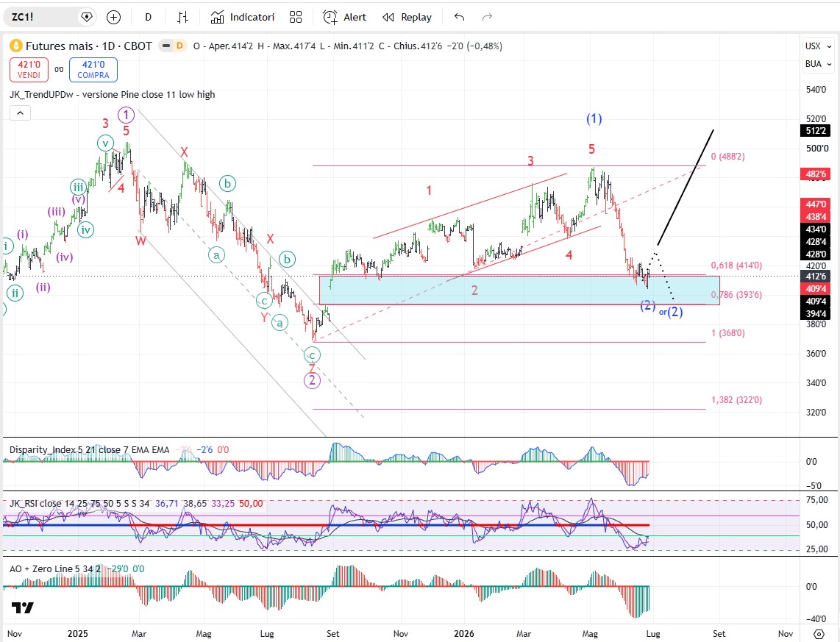Select the black projected upward arrow line
The height and width of the screenshot is (642, 840).
coord(686,188)
